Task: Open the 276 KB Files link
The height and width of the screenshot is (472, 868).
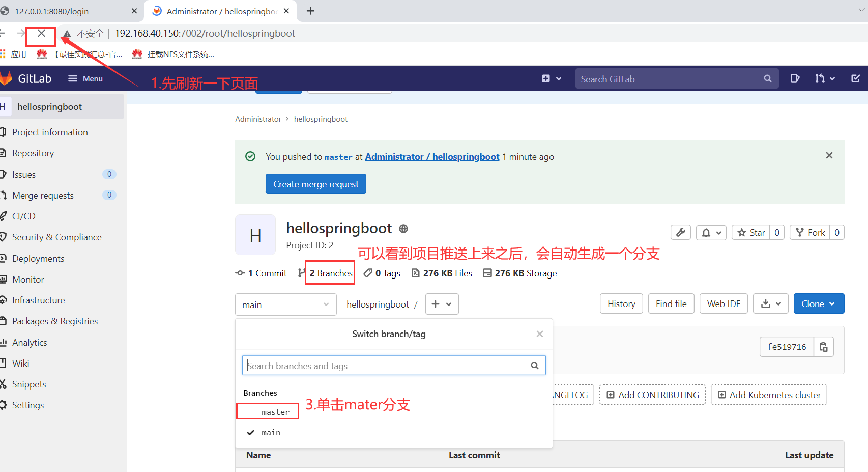Action: click(x=442, y=273)
